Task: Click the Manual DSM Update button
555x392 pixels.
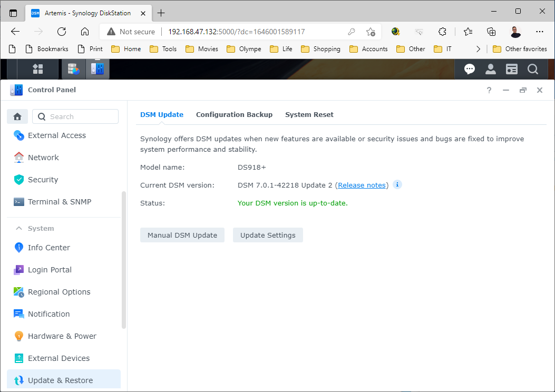Action: click(x=182, y=236)
